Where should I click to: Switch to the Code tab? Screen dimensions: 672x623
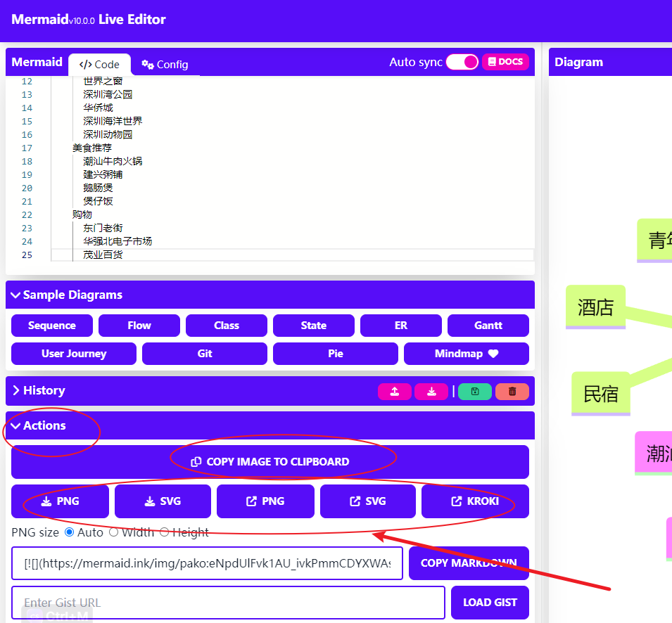(x=99, y=64)
